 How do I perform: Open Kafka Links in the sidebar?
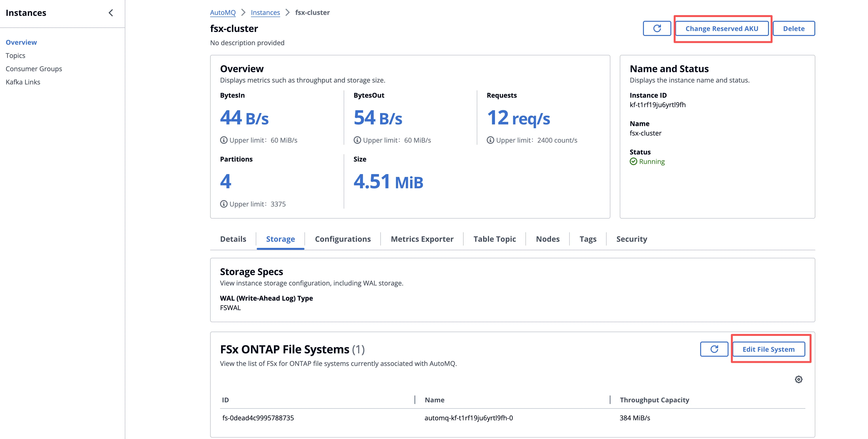click(x=23, y=82)
